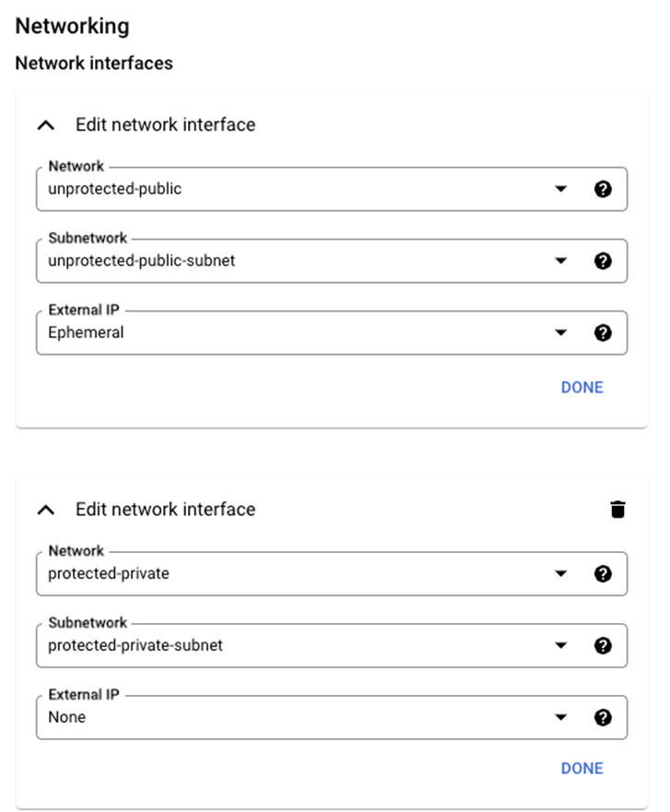View help for the None External IP field
The image size is (670, 812).
(x=604, y=716)
